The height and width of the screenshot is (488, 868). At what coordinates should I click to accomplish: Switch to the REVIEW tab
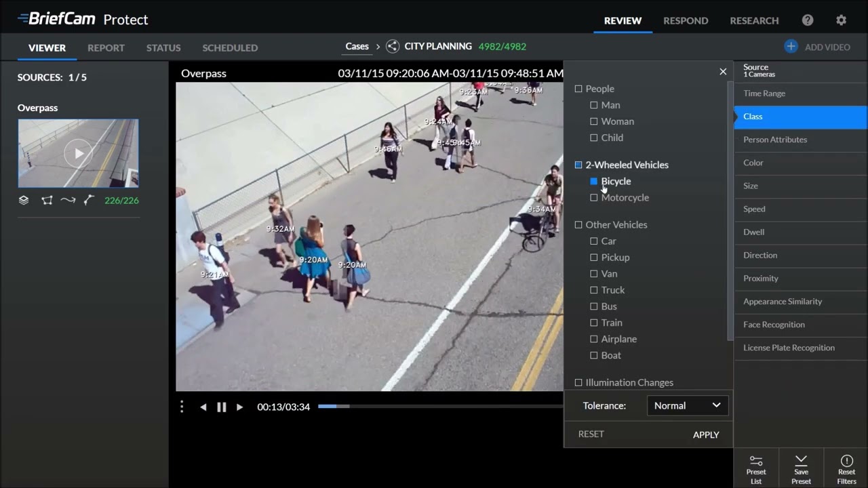pyautogui.click(x=623, y=20)
